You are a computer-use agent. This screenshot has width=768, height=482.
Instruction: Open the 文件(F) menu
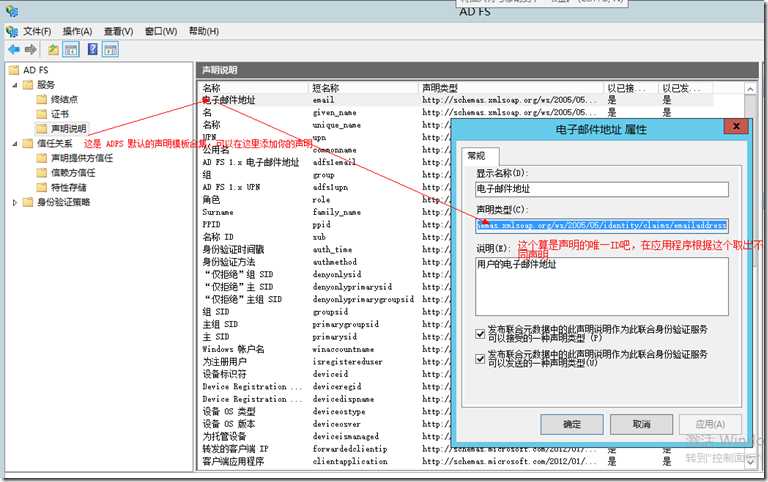[x=37, y=31]
